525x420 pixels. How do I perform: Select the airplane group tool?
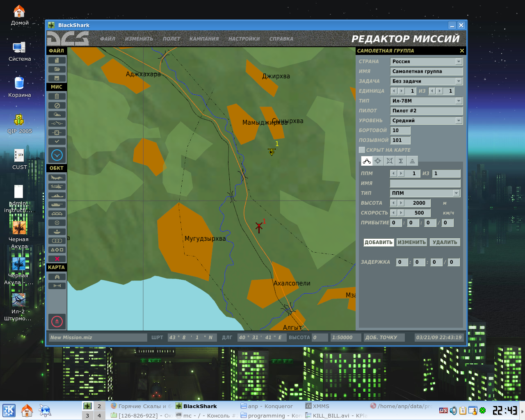(57, 178)
